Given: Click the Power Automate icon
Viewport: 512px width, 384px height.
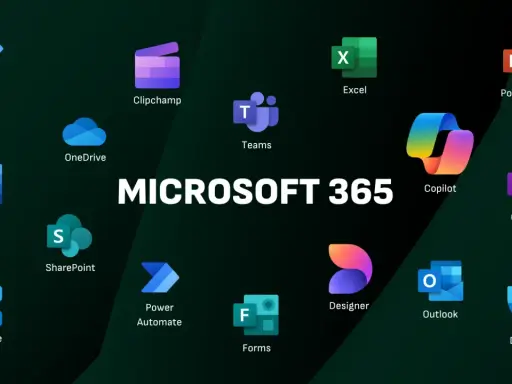Looking at the screenshot, I should [160, 277].
